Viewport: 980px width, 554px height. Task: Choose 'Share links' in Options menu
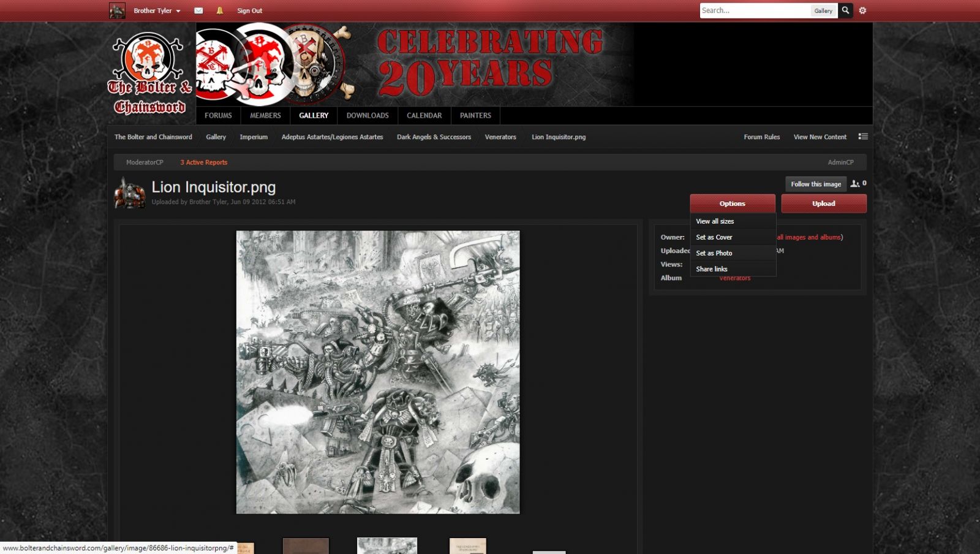point(712,269)
